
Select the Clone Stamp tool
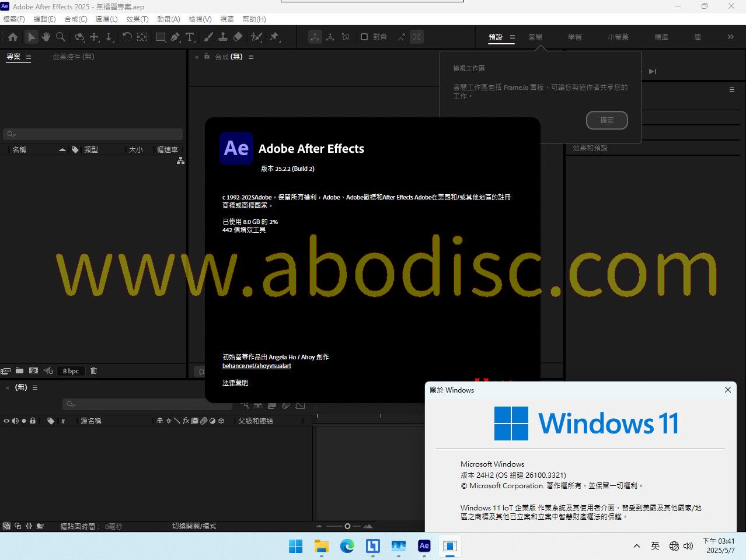click(223, 37)
